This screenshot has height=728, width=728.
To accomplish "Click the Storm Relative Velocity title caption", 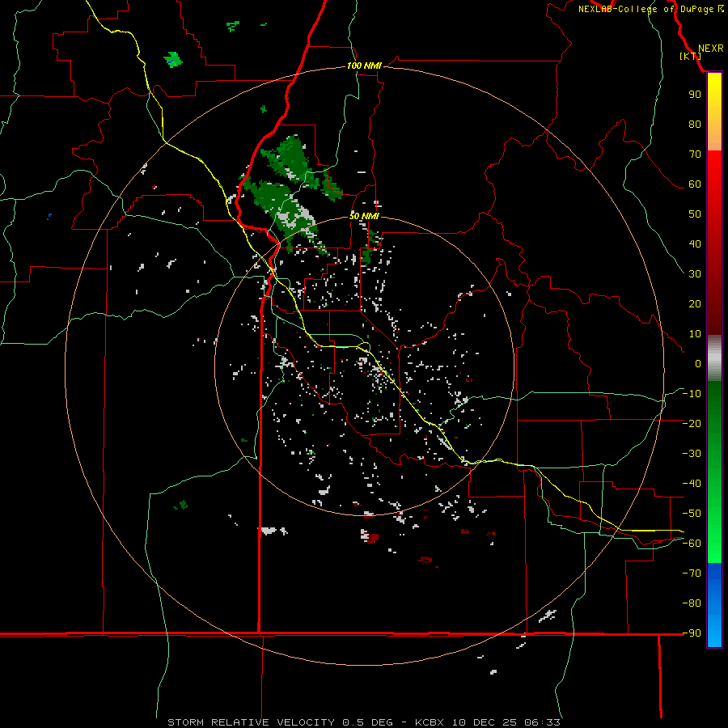I will pos(364,722).
